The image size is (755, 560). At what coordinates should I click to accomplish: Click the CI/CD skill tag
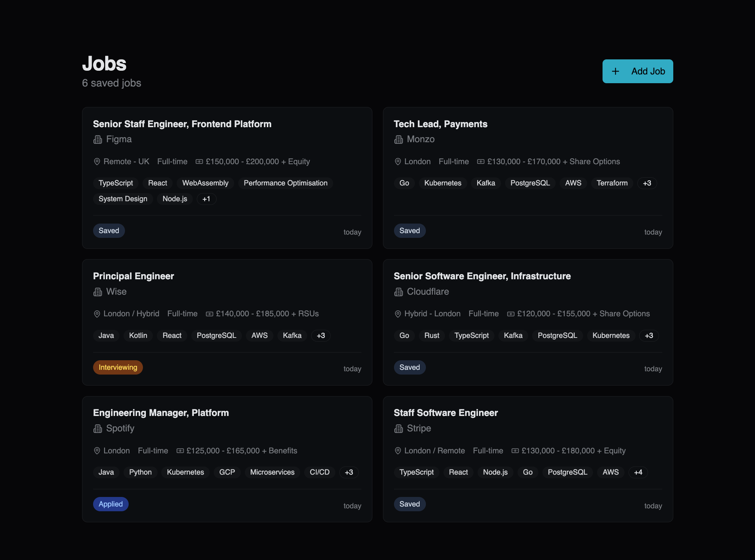[320, 472]
